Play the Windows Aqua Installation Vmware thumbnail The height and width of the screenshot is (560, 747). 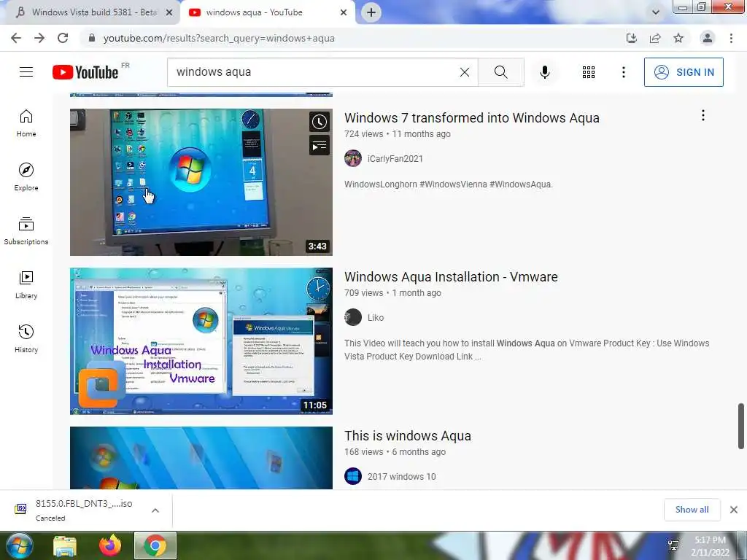click(x=201, y=341)
